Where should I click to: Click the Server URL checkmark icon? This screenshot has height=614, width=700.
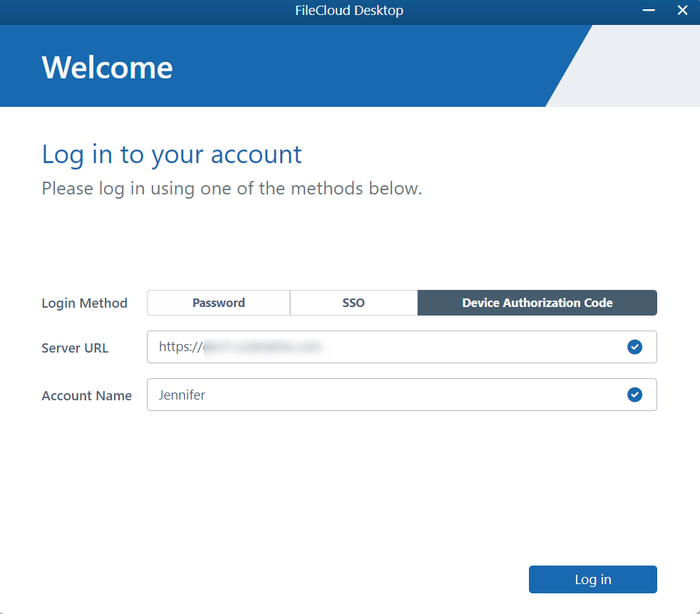tap(634, 347)
